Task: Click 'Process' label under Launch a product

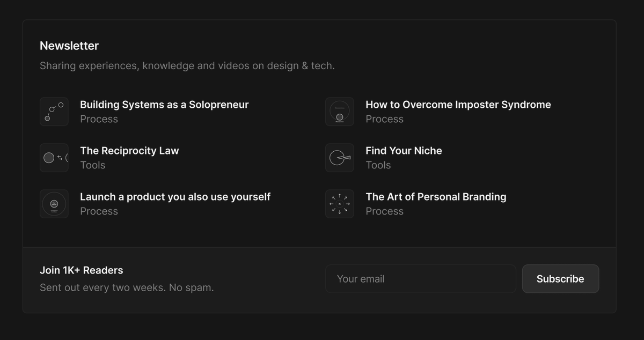Action: click(x=99, y=211)
